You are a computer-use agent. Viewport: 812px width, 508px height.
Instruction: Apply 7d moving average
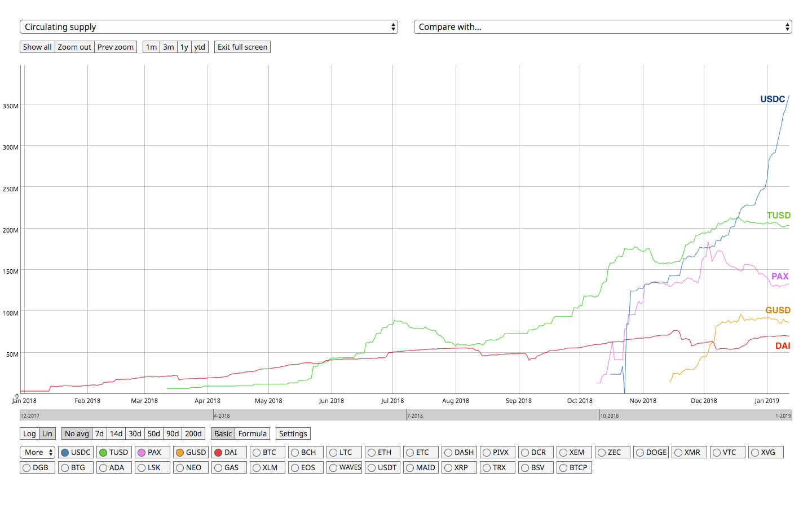point(99,433)
